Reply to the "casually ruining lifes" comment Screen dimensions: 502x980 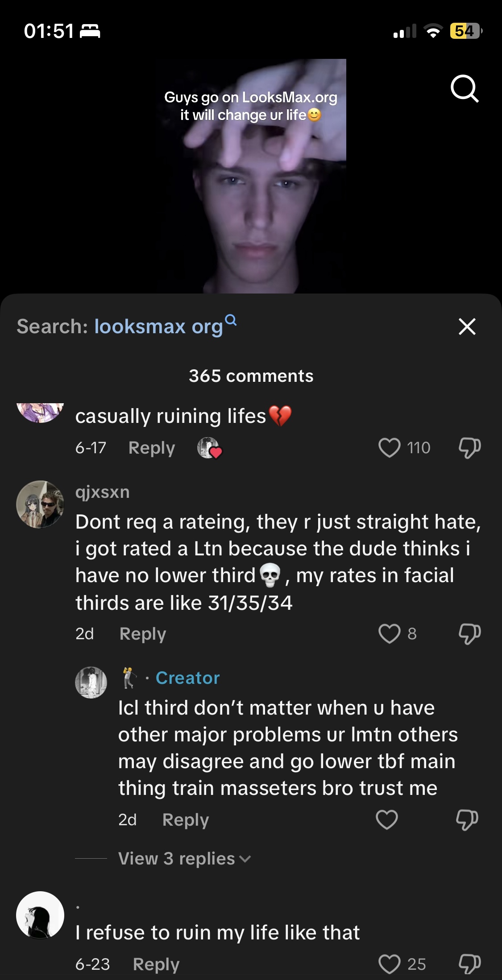(152, 447)
